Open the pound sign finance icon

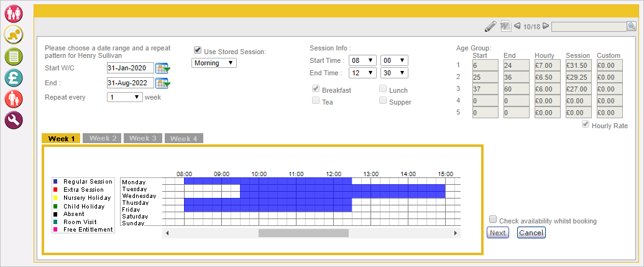14,78
